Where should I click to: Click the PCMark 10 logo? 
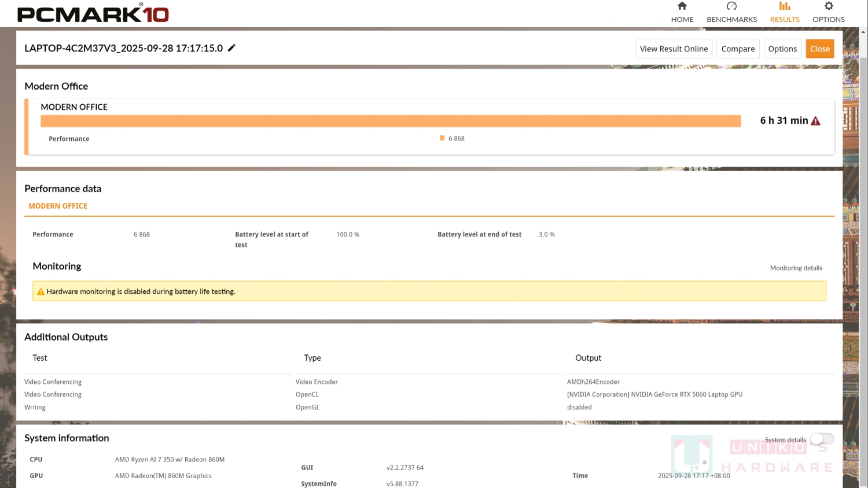tap(93, 13)
